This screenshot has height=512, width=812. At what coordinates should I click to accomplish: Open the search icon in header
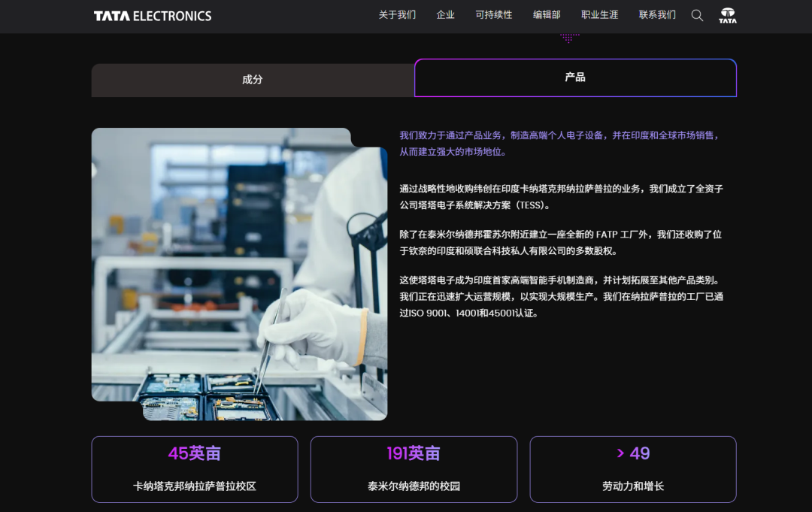[x=697, y=16]
